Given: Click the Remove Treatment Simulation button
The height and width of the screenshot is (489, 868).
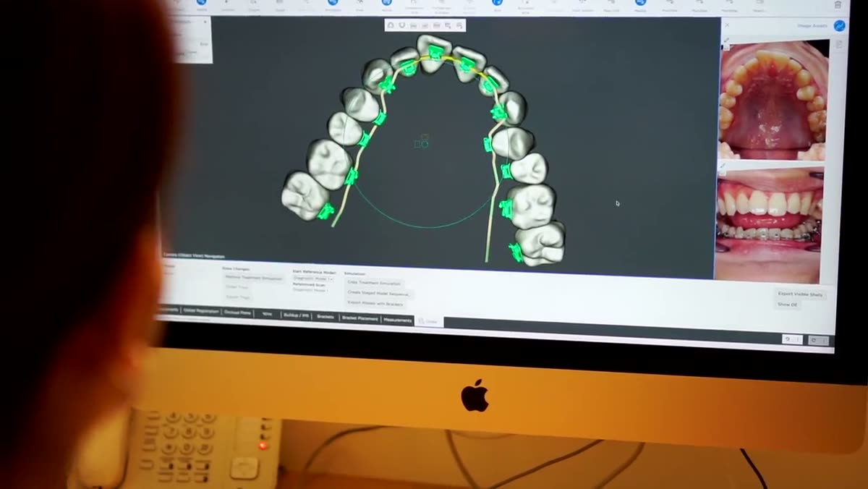Looking at the screenshot, I should pyautogui.click(x=253, y=278).
